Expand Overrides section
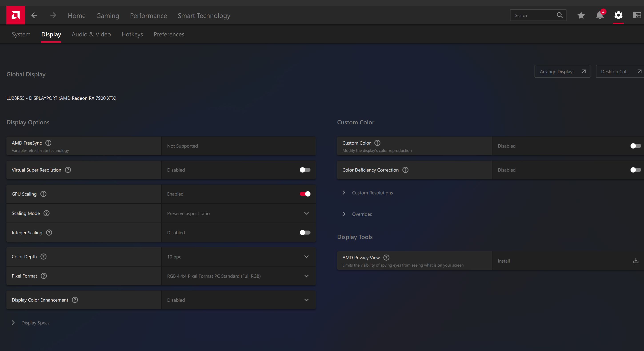The width and height of the screenshot is (644, 351). point(357,214)
